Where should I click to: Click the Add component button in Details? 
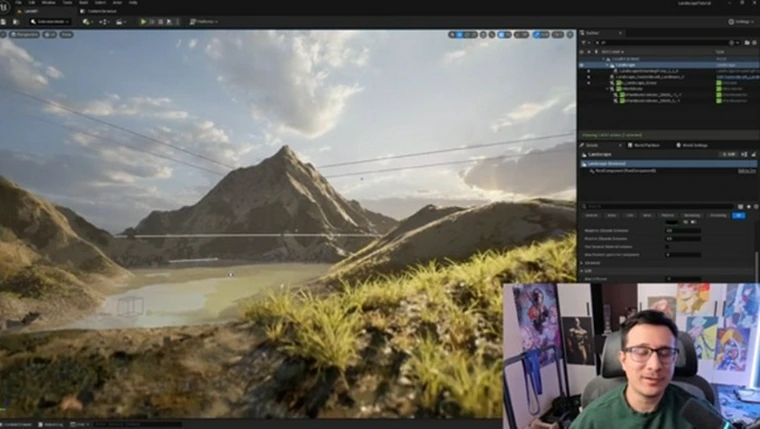coord(728,154)
